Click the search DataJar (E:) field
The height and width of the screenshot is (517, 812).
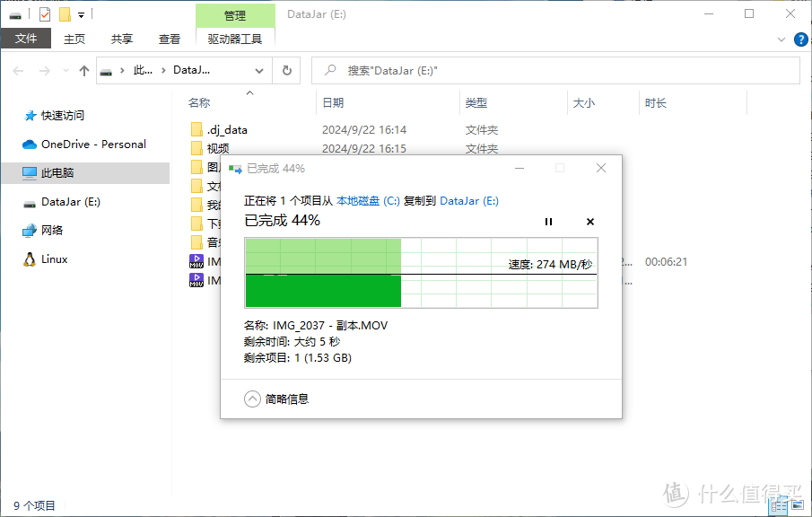556,71
